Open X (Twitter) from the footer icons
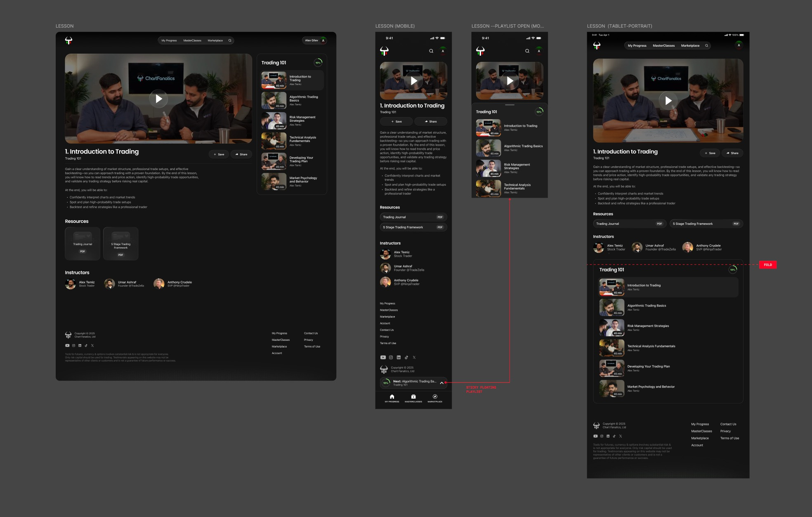This screenshot has width=812, height=517. (x=92, y=345)
